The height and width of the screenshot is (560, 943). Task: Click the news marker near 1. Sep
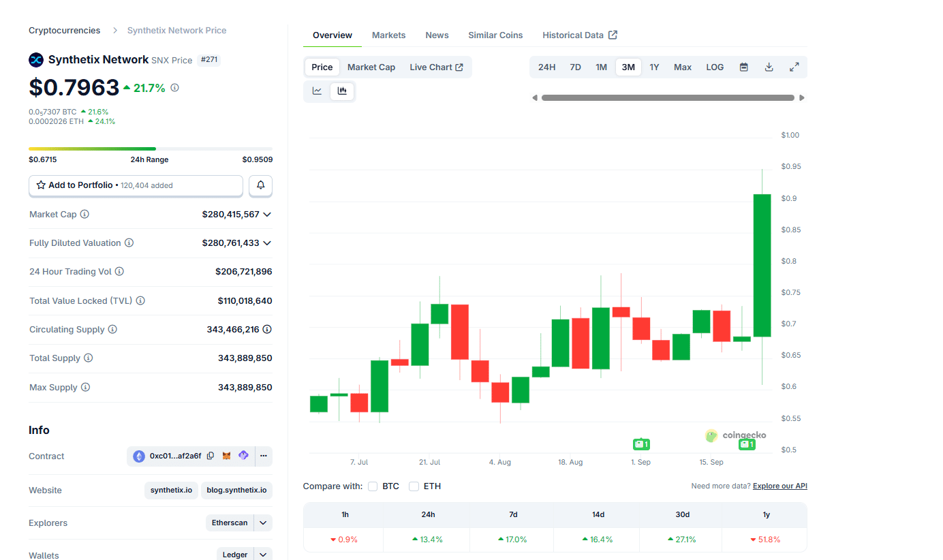point(641,444)
